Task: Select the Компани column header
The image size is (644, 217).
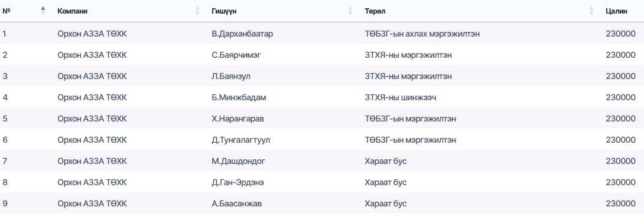Action: 72,11
